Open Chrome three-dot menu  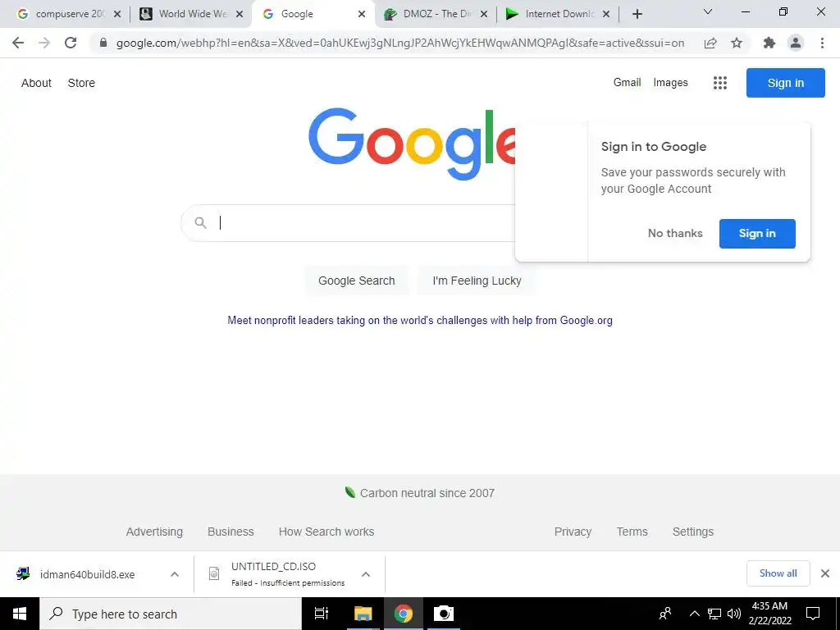click(822, 43)
